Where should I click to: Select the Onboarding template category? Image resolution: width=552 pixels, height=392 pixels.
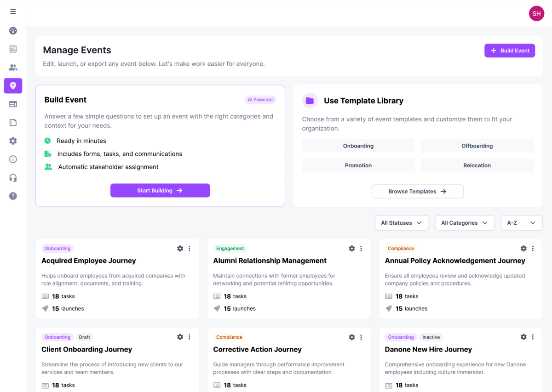(x=358, y=146)
